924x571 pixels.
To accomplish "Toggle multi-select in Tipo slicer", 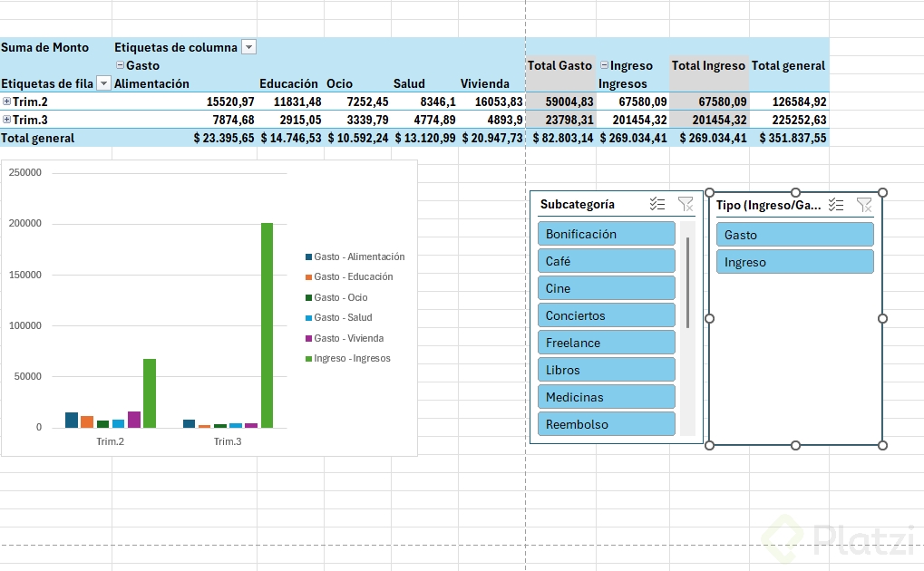I will pos(836,205).
